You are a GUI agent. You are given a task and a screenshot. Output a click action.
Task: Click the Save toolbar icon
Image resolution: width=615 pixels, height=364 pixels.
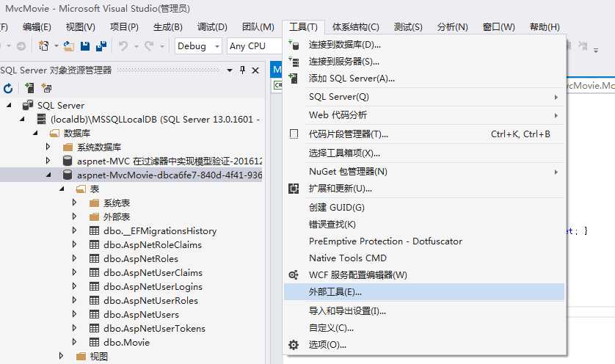click(x=85, y=46)
